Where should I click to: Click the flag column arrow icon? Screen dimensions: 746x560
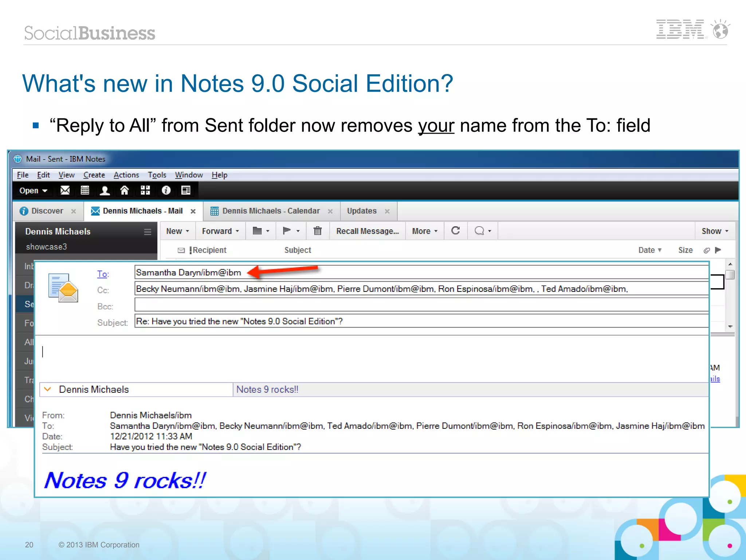[x=718, y=250]
